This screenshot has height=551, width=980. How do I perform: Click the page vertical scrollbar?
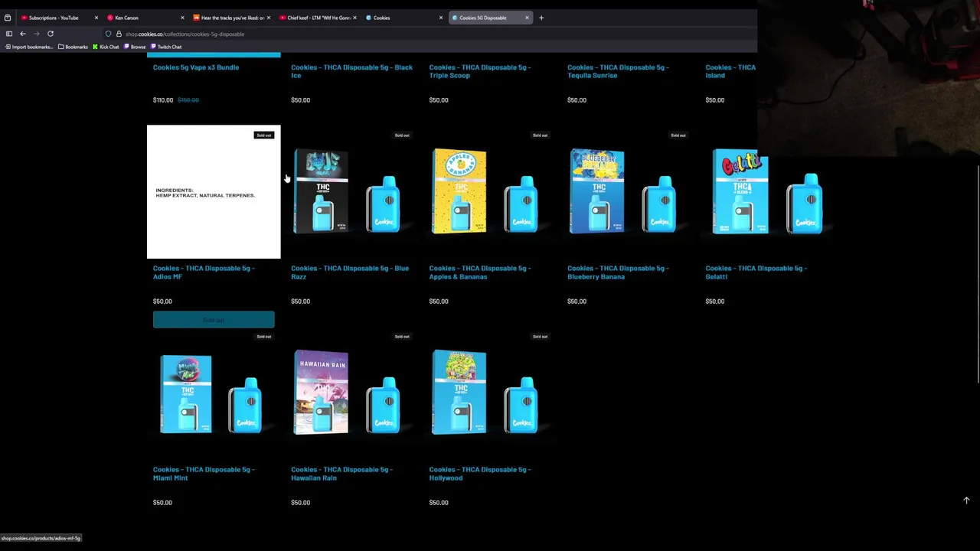point(978,274)
